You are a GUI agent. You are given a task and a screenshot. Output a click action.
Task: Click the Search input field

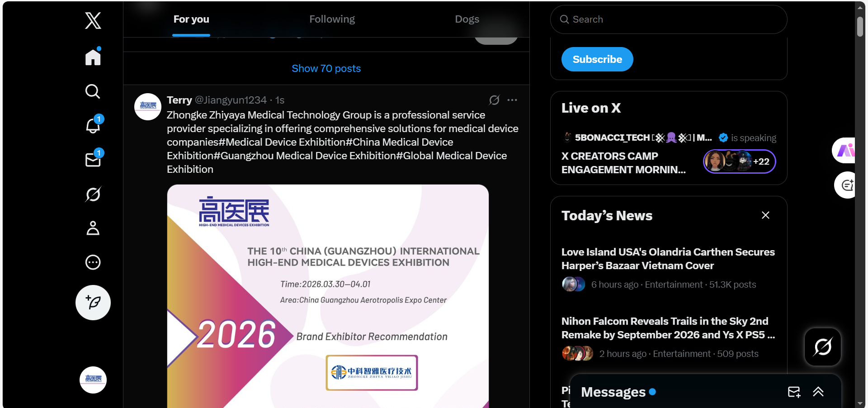coord(669,19)
